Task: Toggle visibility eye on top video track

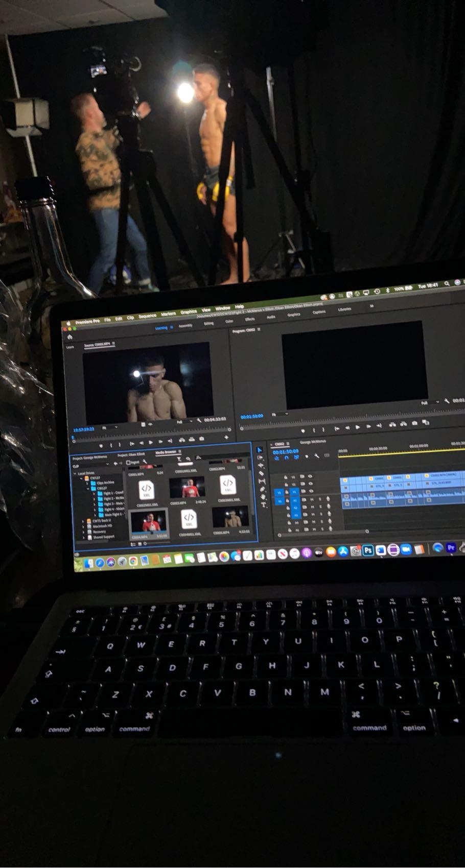Action: 310,476
